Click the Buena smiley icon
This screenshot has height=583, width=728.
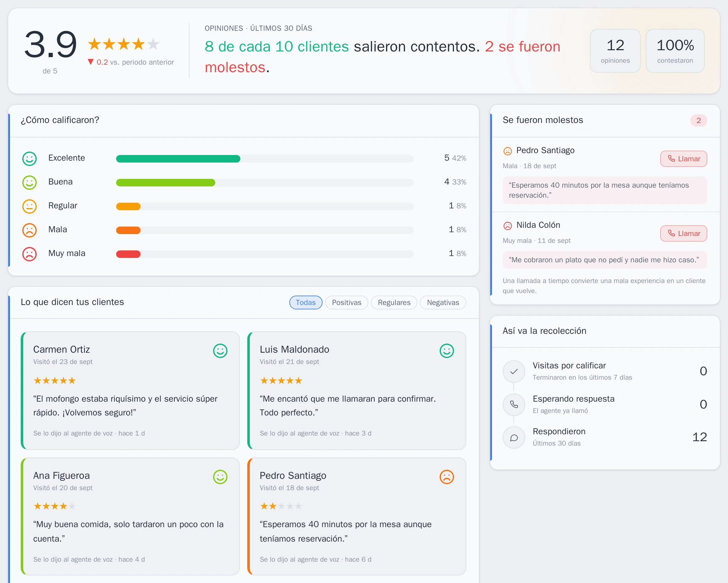click(29, 182)
